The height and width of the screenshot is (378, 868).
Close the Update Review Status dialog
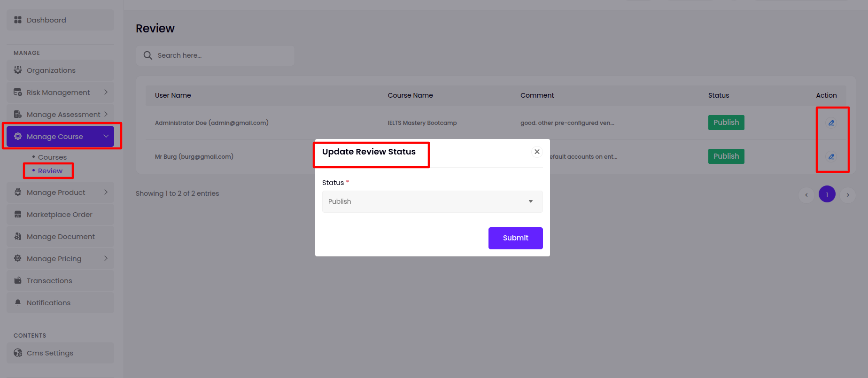point(537,152)
